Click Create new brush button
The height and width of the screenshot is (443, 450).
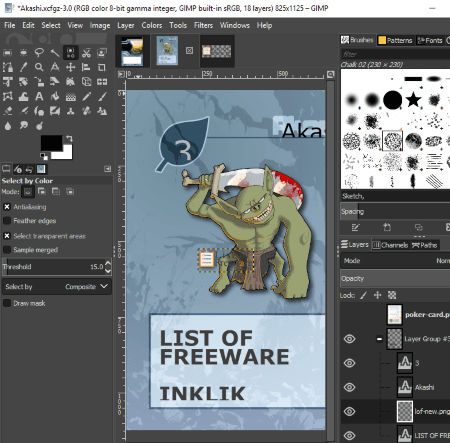387,228
